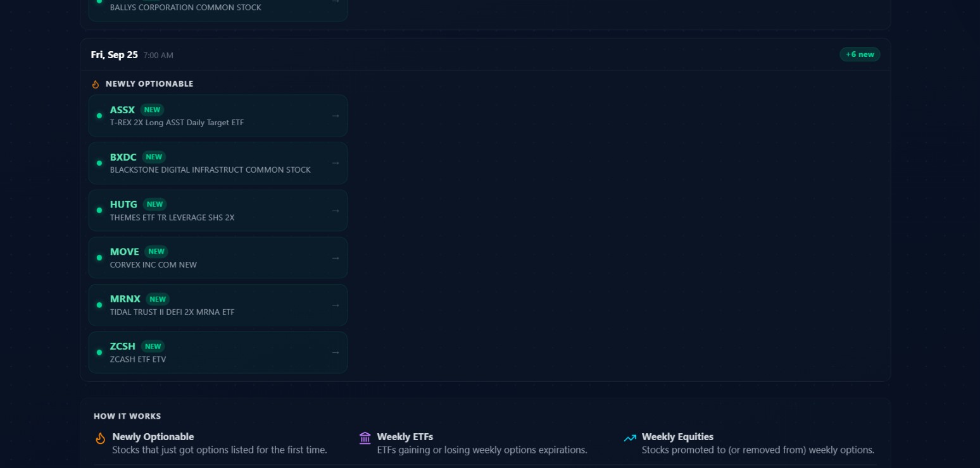Click the flame icon beside NEWLY OPTIONABLE heading
This screenshot has height=468, width=980.
tap(96, 84)
